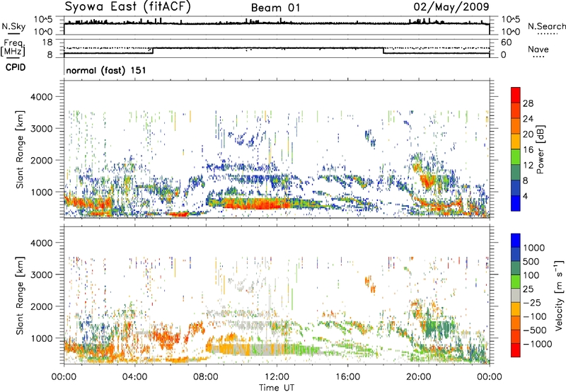Image resolution: width=566 pixels, height=392 pixels.
Task: Click the frequency step-down near 18:00
Action: (x=383, y=50)
